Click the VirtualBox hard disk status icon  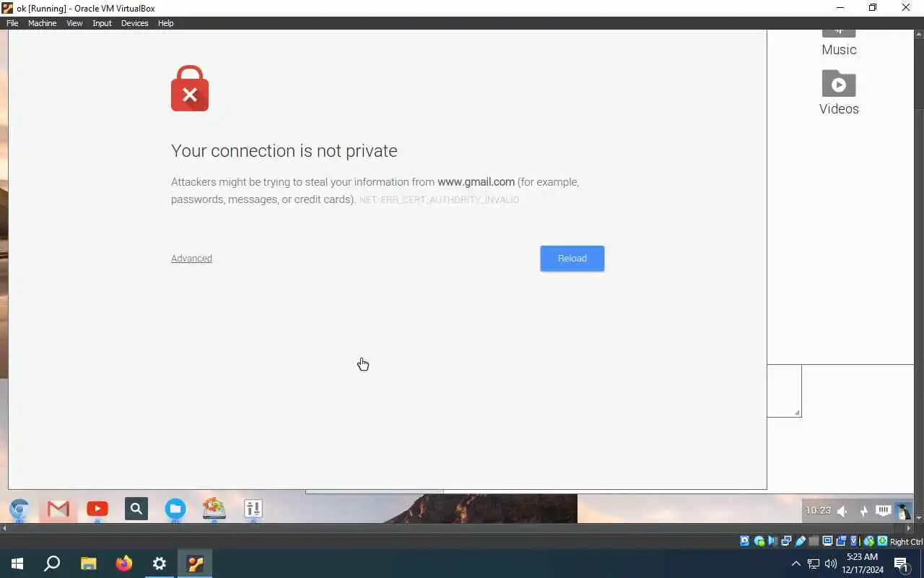[744, 541]
